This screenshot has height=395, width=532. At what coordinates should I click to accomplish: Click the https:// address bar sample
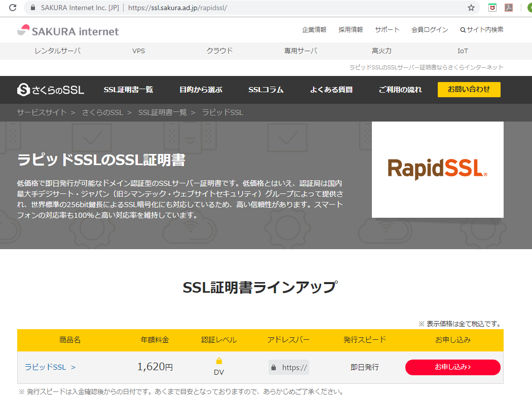point(289,367)
